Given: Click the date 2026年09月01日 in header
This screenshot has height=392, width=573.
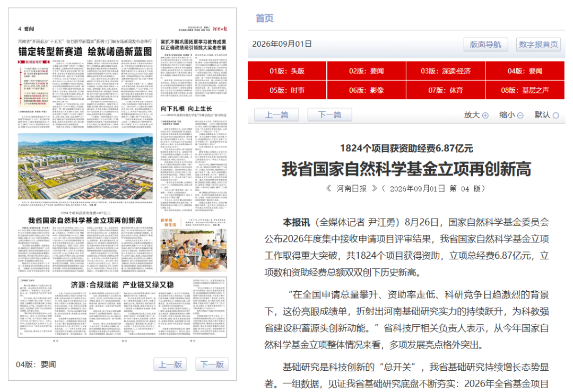Looking at the screenshot, I should (x=282, y=44).
